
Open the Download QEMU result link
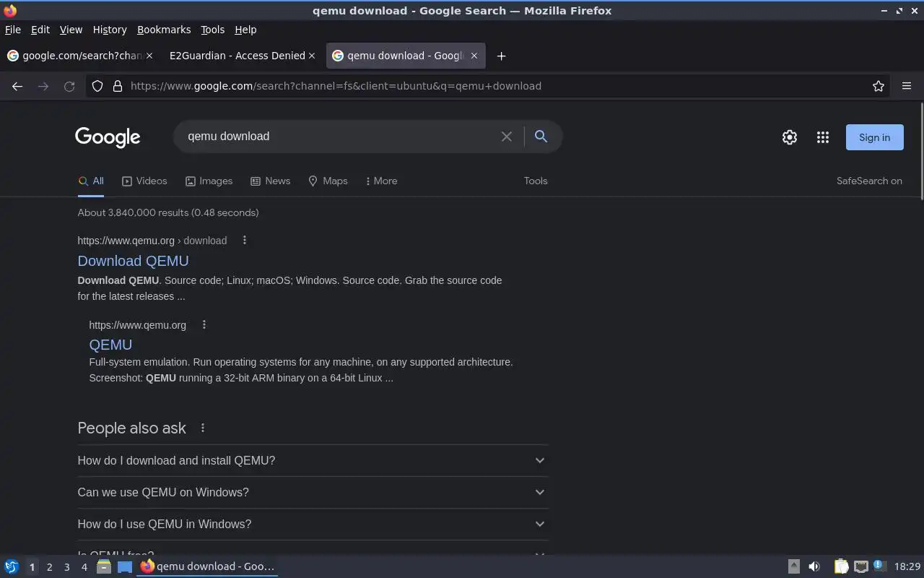133,261
